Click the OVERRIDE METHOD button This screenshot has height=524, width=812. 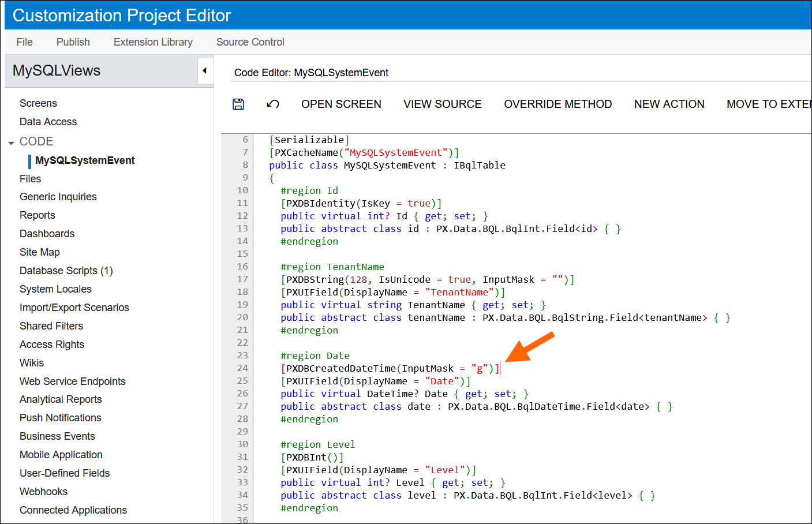557,104
